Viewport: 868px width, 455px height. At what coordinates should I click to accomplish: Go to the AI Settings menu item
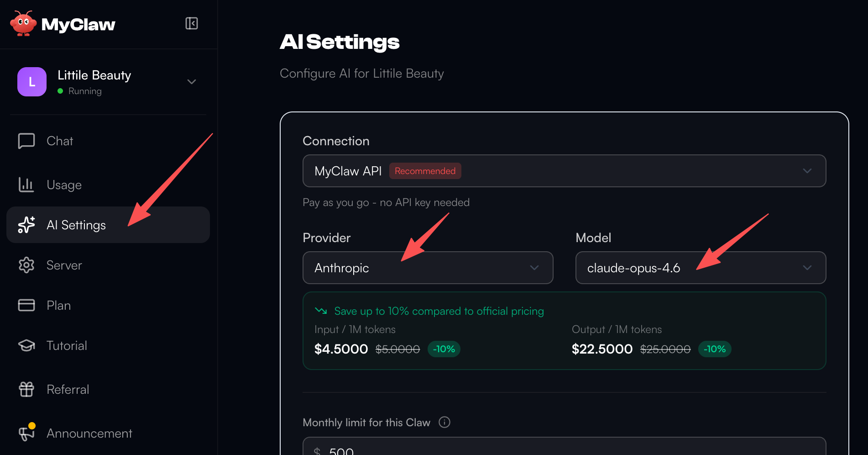click(x=76, y=225)
